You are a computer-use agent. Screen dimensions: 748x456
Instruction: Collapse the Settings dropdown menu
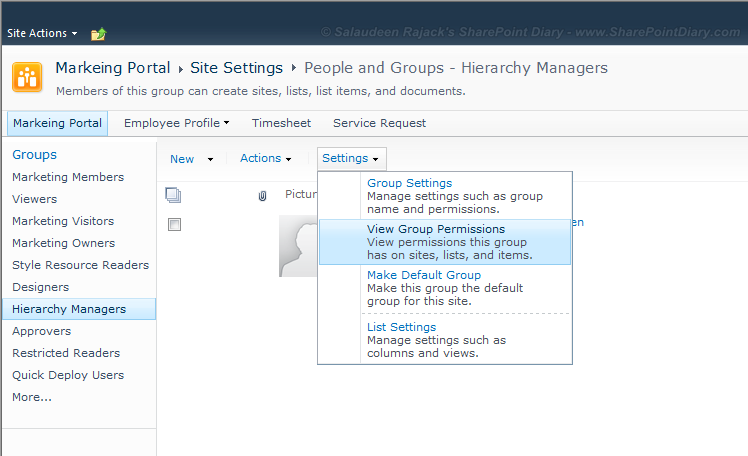click(x=351, y=159)
